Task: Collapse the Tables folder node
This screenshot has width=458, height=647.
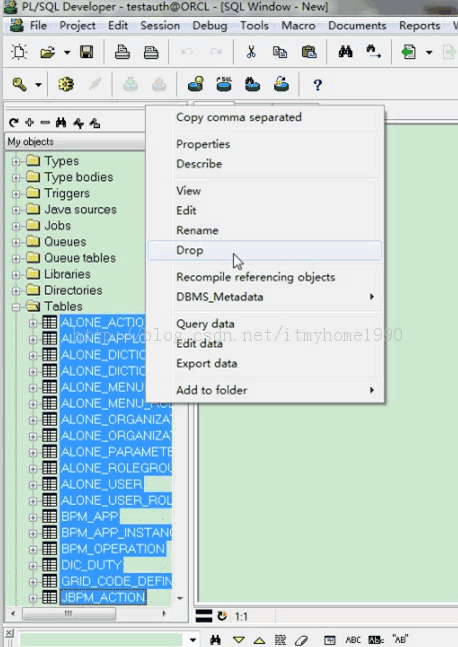Action: (16, 307)
